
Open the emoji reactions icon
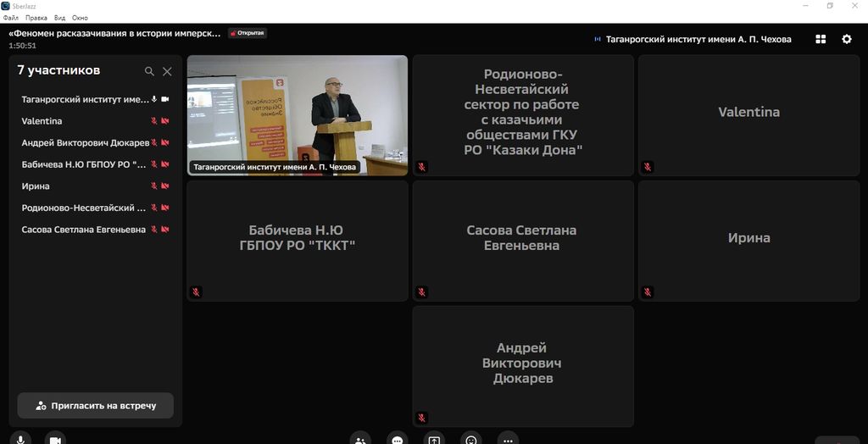point(470,439)
